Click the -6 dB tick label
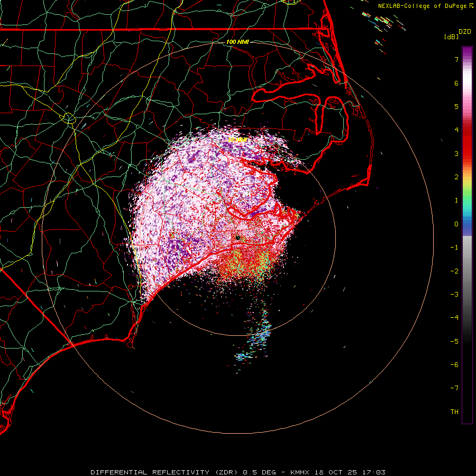The image size is (476, 476). (x=454, y=365)
